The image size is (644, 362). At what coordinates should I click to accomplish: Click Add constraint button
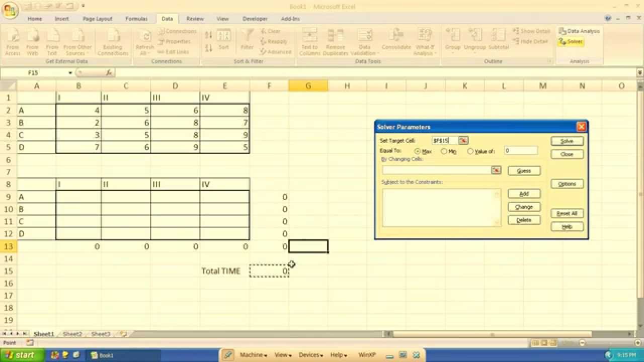524,194
